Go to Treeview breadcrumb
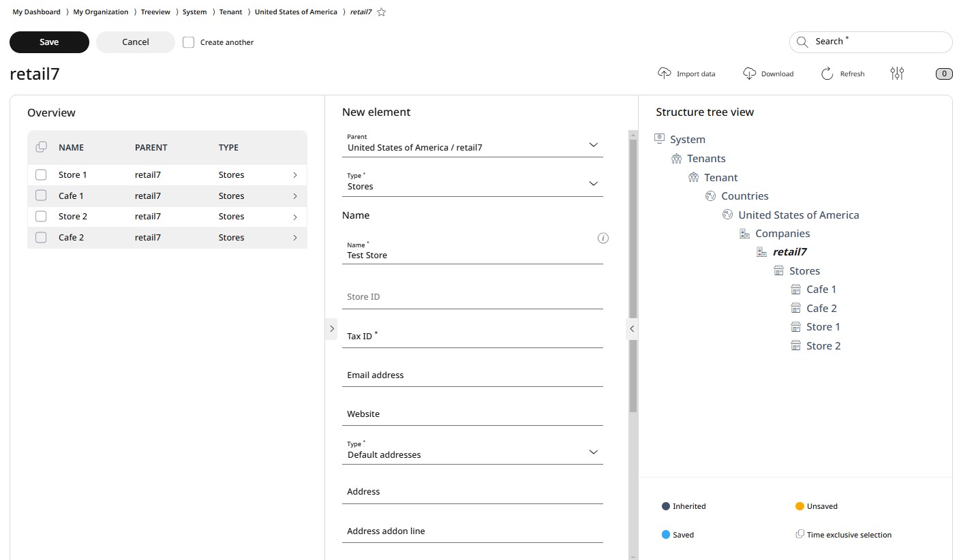The image size is (959, 560). (155, 12)
